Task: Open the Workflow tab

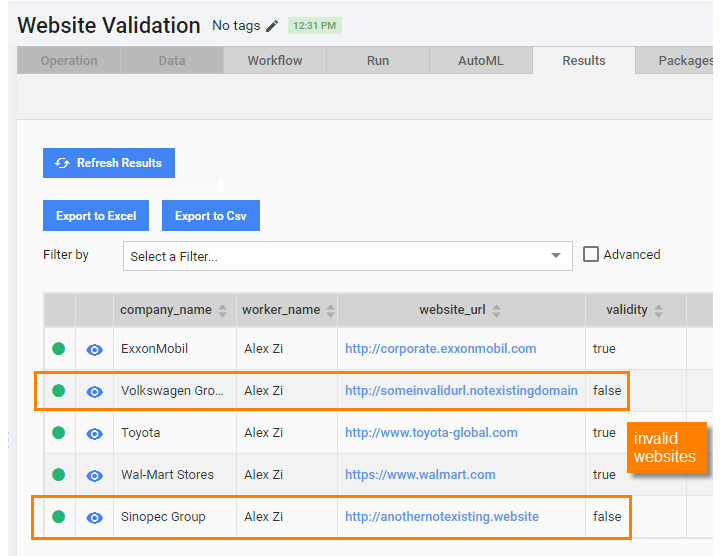Action: pyautogui.click(x=275, y=60)
